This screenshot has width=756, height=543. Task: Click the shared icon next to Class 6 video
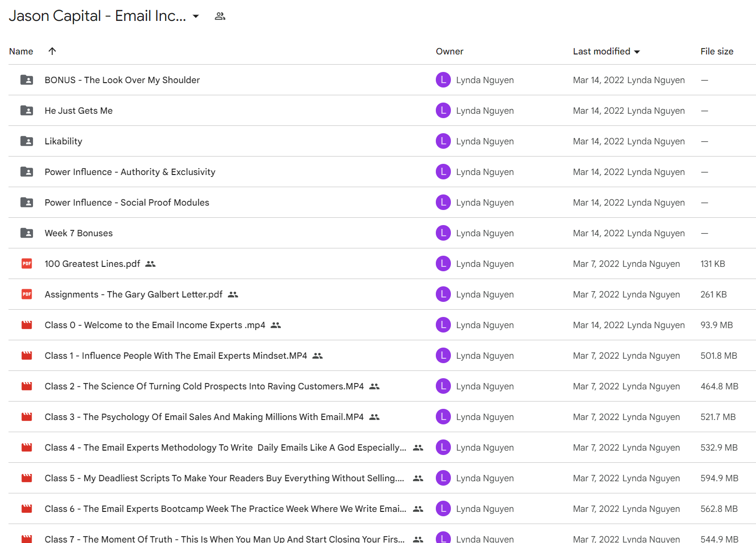(418, 509)
